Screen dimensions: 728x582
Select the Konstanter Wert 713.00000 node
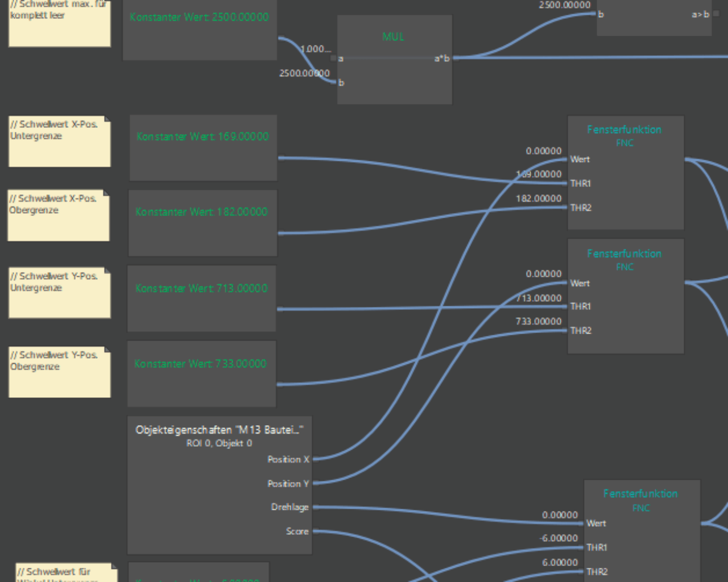click(201, 298)
